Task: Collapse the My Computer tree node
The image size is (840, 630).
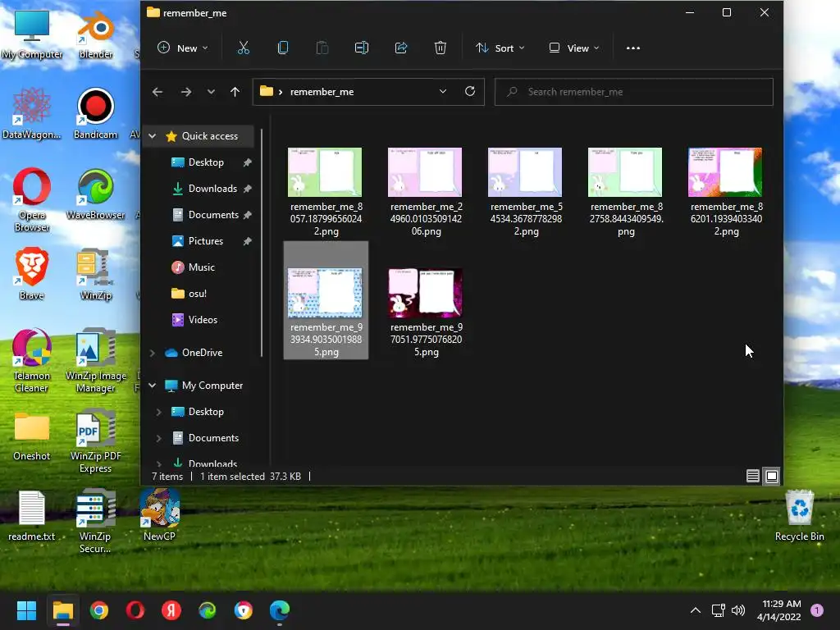Action: pyautogui.click(x=152, y=386)
